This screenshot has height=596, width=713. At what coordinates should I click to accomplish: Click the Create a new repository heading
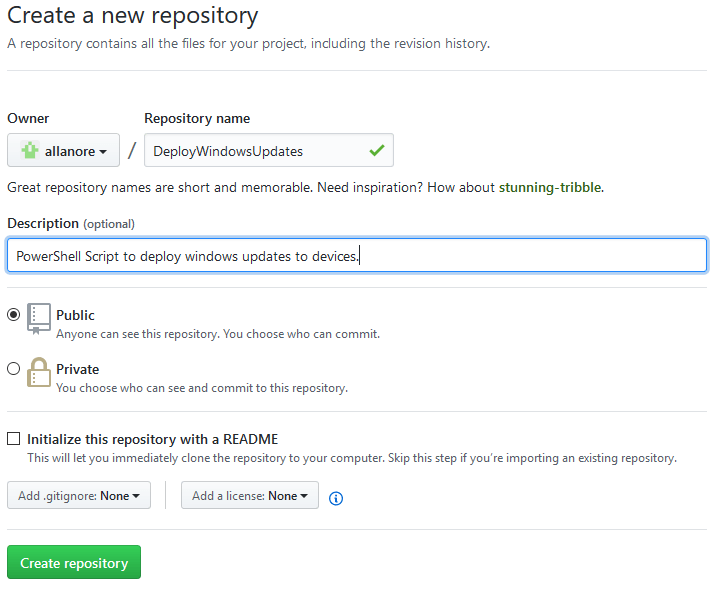[132, 15]
